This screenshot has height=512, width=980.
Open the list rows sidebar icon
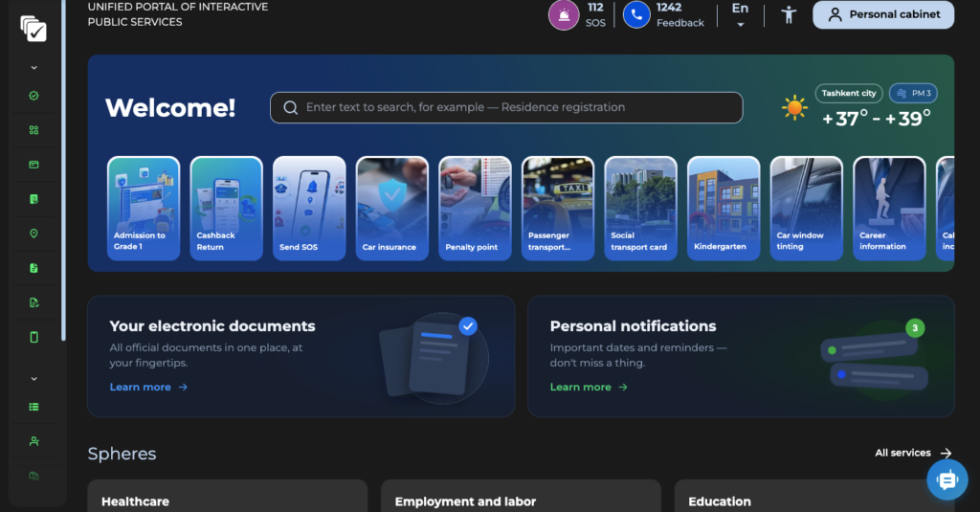coord(33,407)
